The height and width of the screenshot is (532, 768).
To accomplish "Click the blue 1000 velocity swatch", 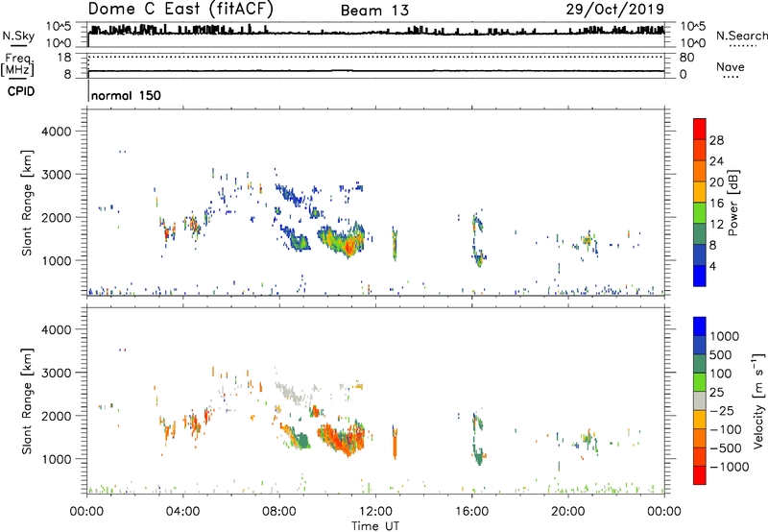I will pos(700,326).
